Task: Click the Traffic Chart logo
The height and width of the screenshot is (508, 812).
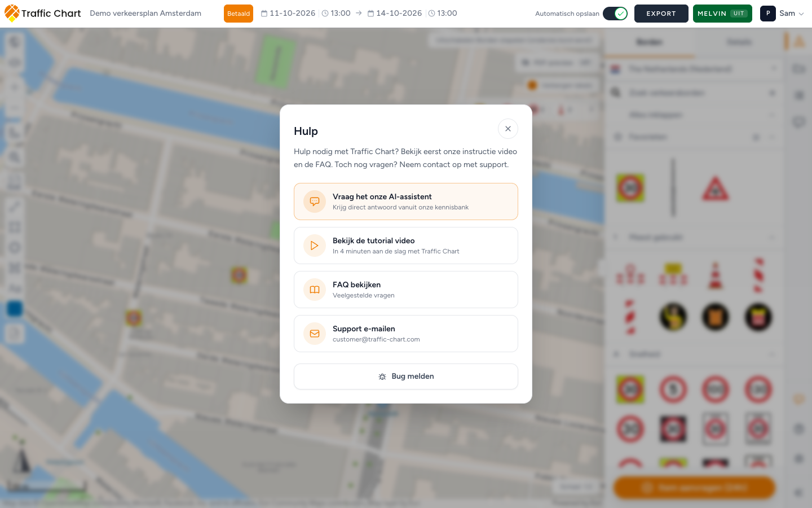Action: pyautogui.click(x=42, y=14)
